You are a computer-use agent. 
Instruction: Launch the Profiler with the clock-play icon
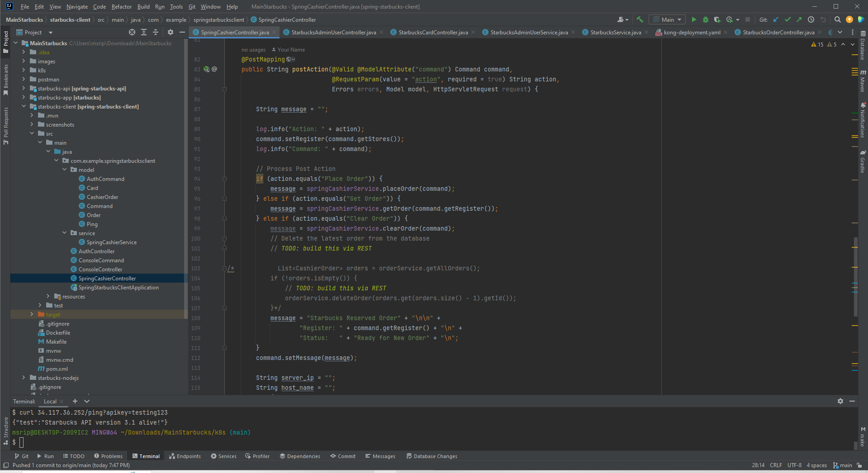coord(730,19)
